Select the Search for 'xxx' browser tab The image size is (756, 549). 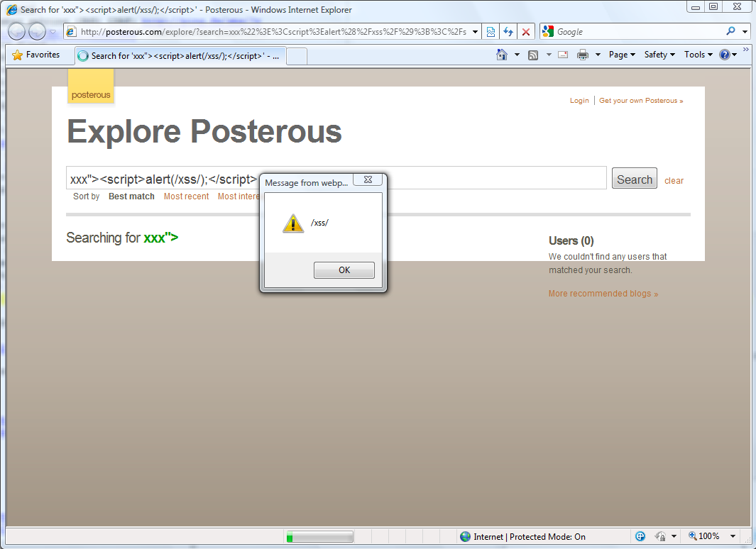[180, 56]
